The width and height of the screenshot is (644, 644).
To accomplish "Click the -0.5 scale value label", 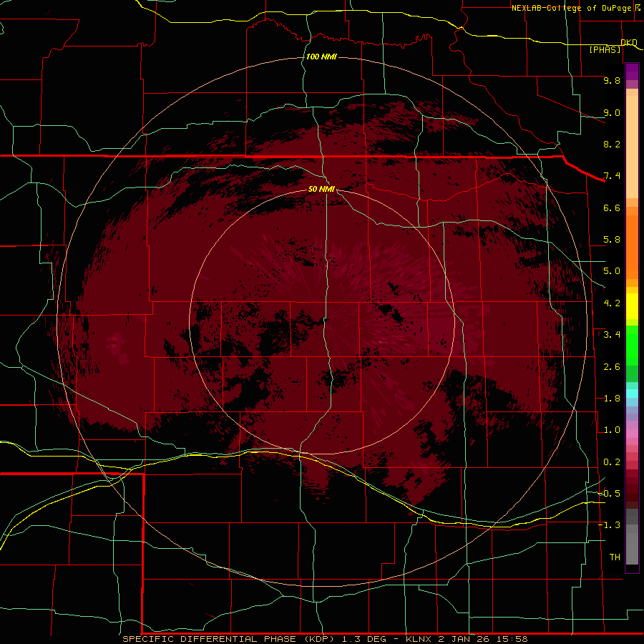I will (609, 494).
